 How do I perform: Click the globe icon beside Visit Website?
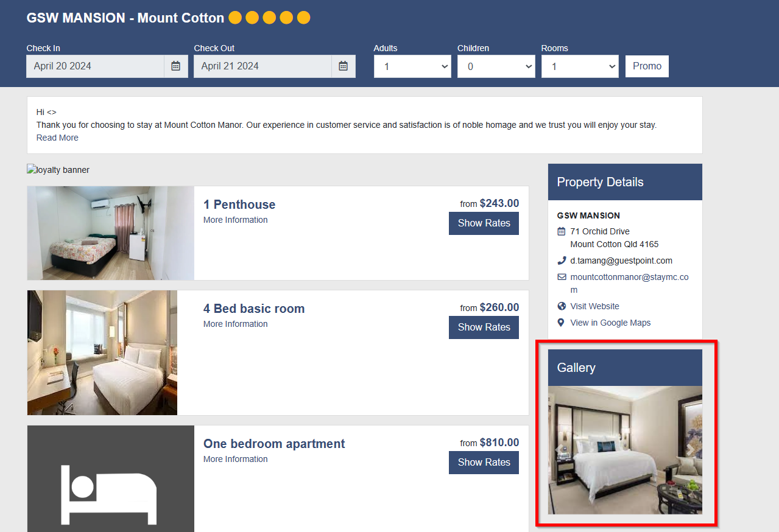[x=562, y=306]
